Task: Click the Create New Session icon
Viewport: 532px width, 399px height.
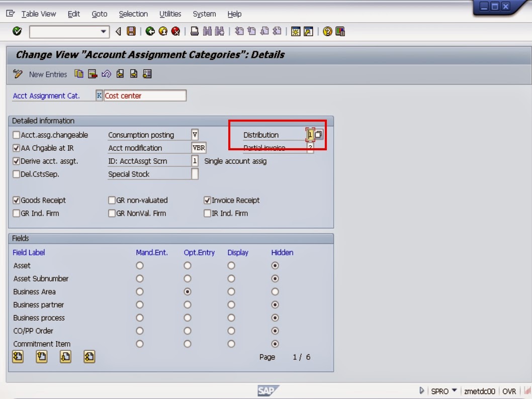Action: (x=296, y=32)
